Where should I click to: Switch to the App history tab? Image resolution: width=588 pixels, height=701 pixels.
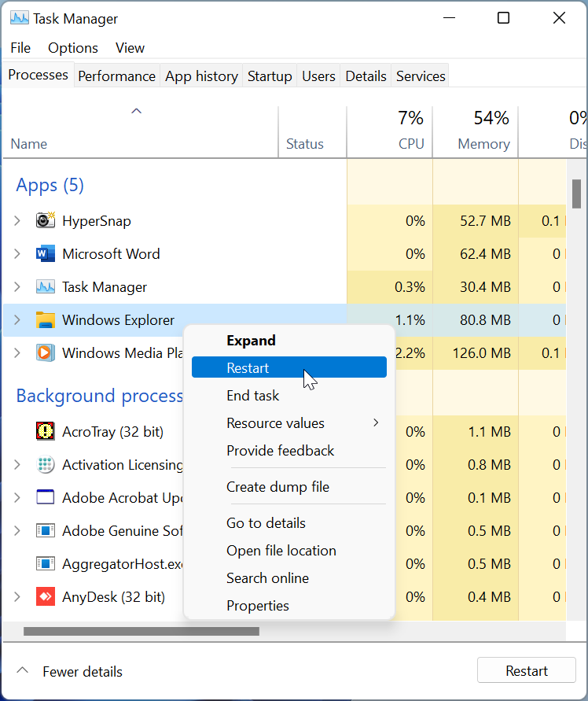click(201, 76)
